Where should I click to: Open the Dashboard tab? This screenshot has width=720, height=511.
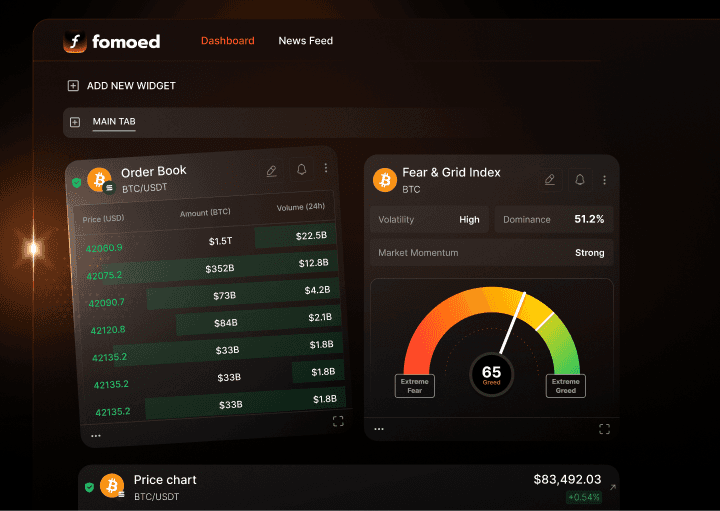pos(228,41)
